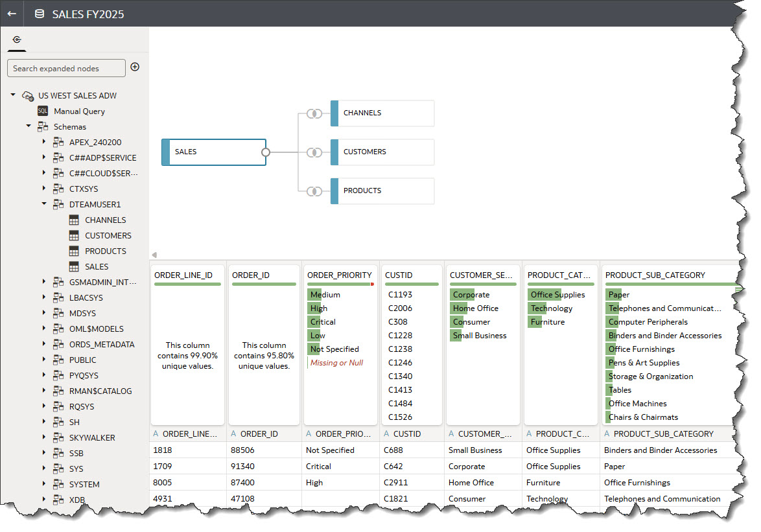Screen dimensions: 761x532
Task: Select the PRODUCTS table icon in tree
Action: click(x=74, y=251)
